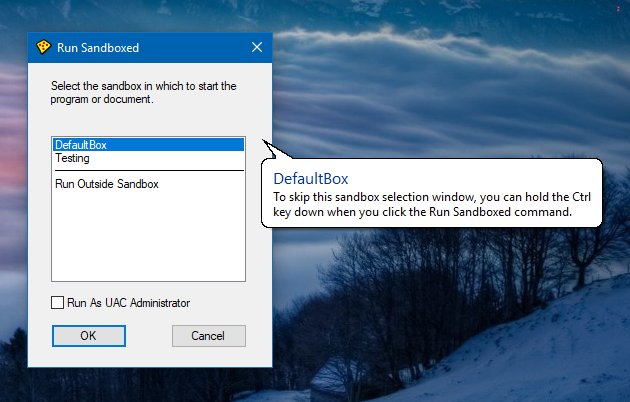The width and height of the screenshot is (630, 402).
Task: Click the Sandboxie icon in title bar
Action: 43,47
